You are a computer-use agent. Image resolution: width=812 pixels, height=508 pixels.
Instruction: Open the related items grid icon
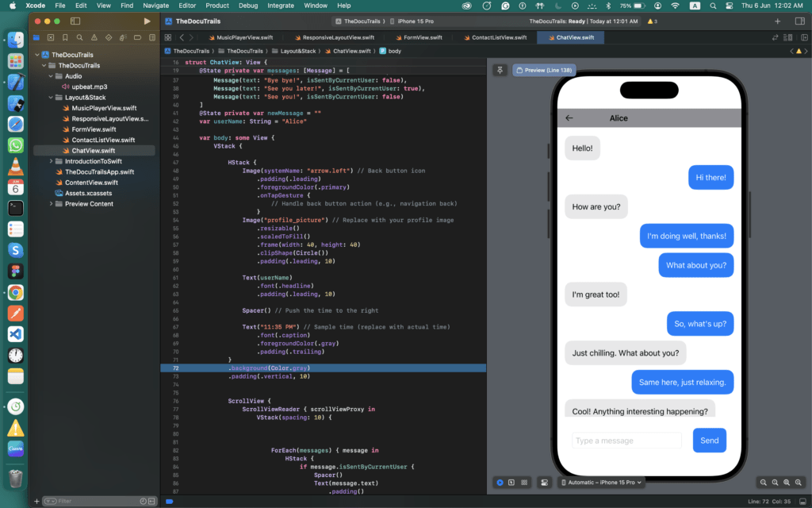coord(168,37)
